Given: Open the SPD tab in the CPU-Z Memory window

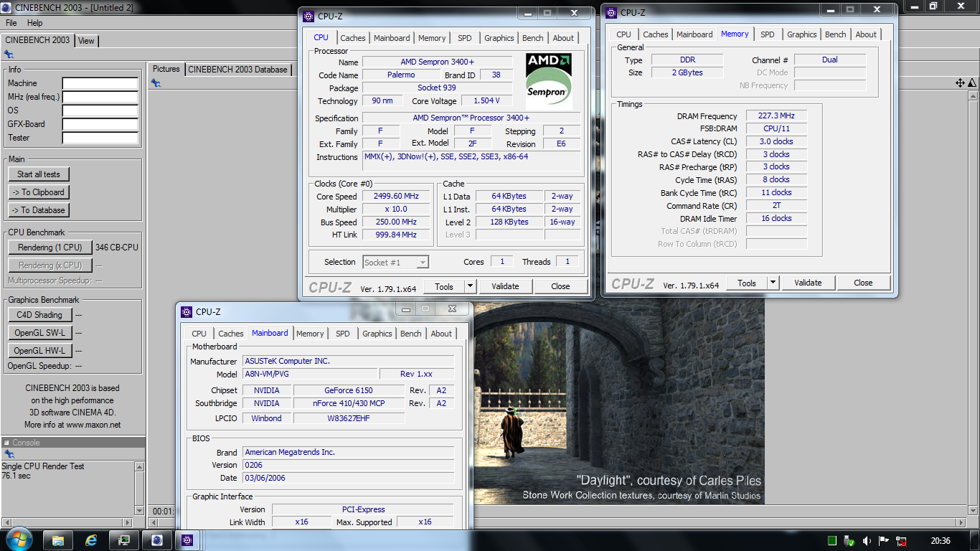Looking at the screenshot, I should point(768,34).
